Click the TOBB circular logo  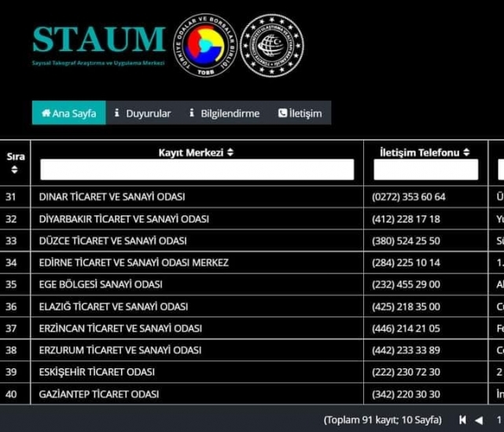(x=205, y=46)
